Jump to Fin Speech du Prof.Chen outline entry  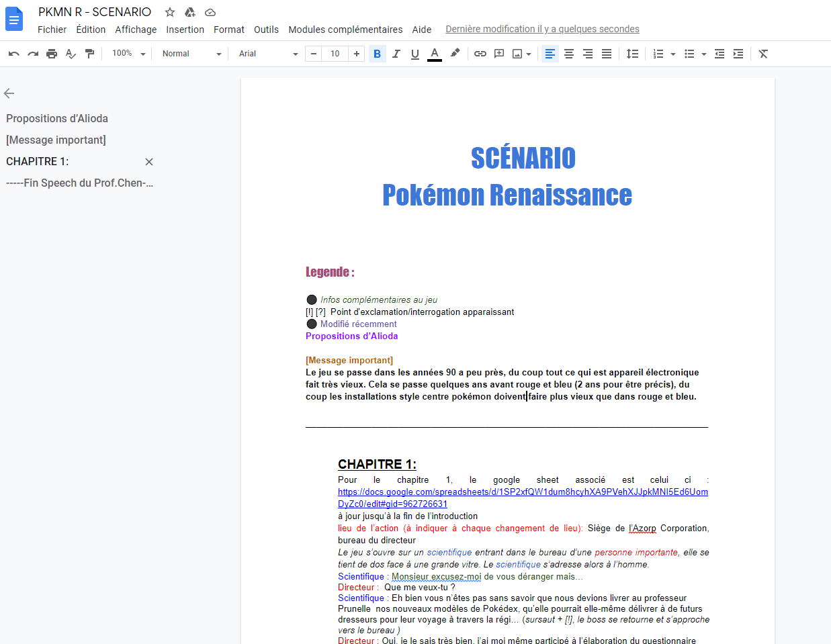tap(80, 183)
